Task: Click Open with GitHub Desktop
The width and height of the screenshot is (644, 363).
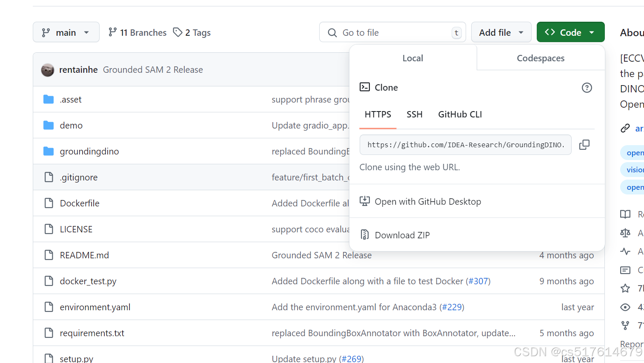Action: (427, 202)
